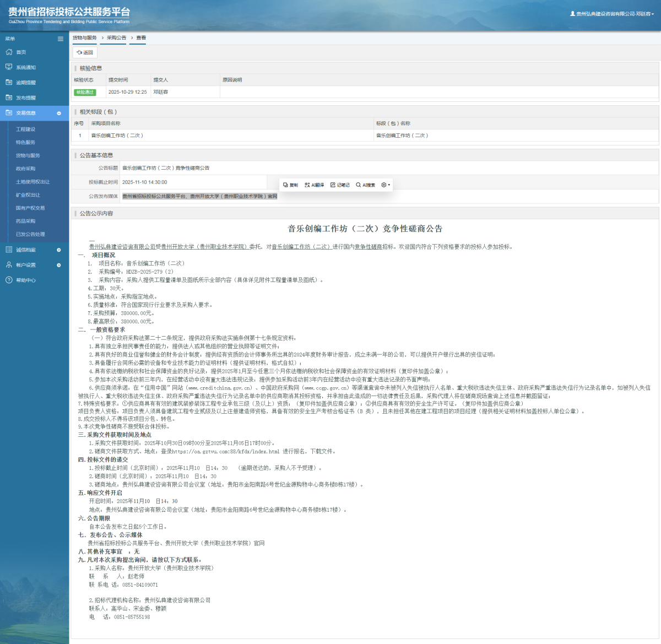Image resolution: width=661 pixels, height=644 pixels.
Task: Open 系统通知 via its monitor icon
Action: click(x=9, y=67)
